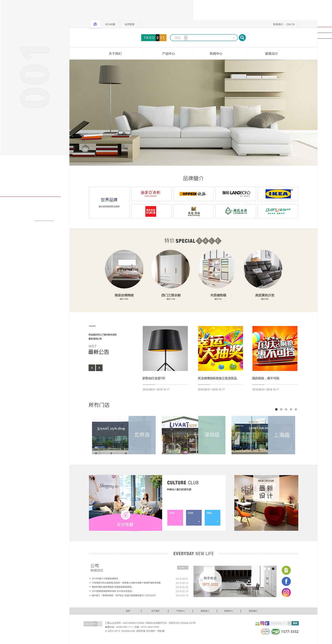Click the green B blog icon
Viewport: 332px width, 644px height.
[286, 570]
